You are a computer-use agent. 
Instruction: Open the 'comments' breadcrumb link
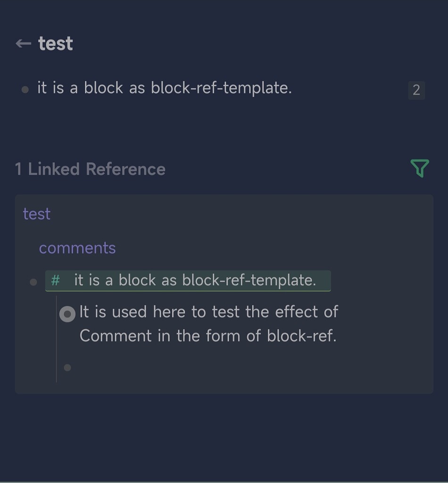pos(77,248)
